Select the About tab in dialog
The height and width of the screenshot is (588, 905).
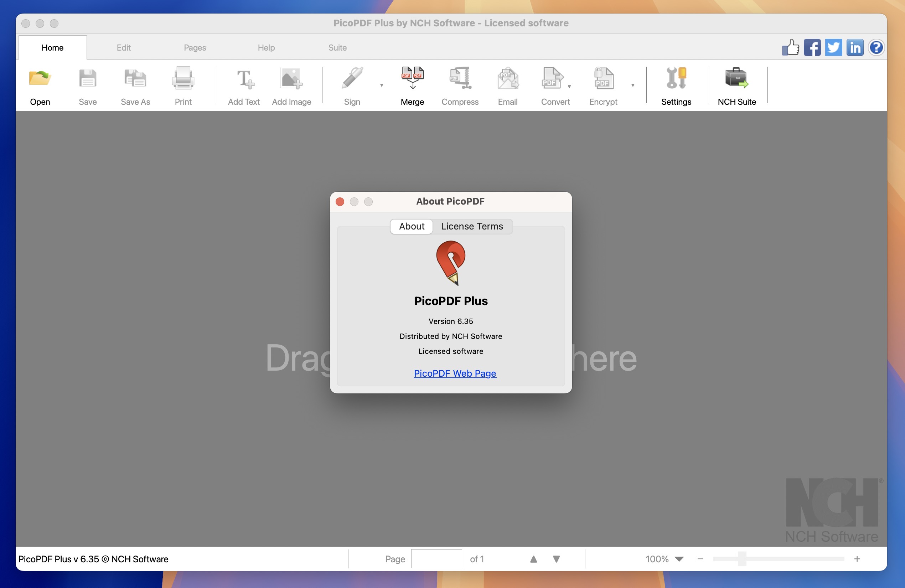(412, 226)
